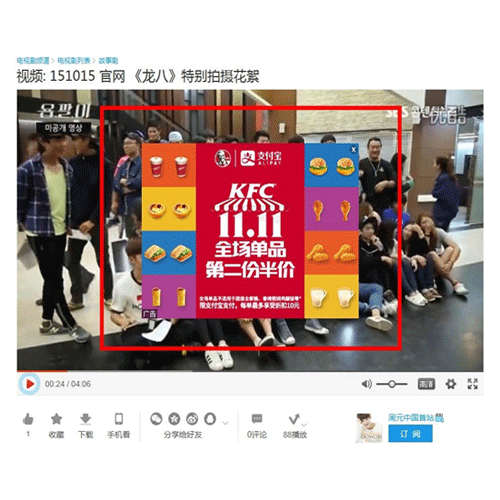Adjust the volume slider knob
The width and height of the screenshot is (500, 500).
pos(392,384)
